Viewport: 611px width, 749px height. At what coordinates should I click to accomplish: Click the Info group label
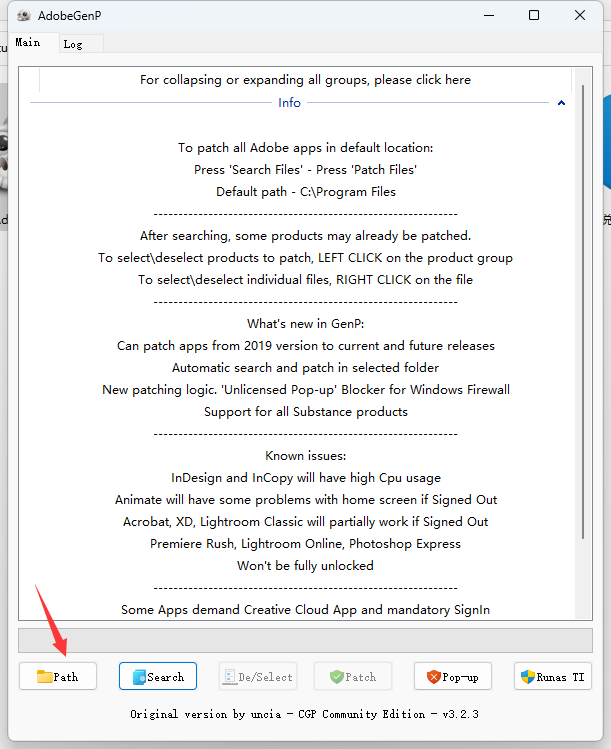[289, 103]
